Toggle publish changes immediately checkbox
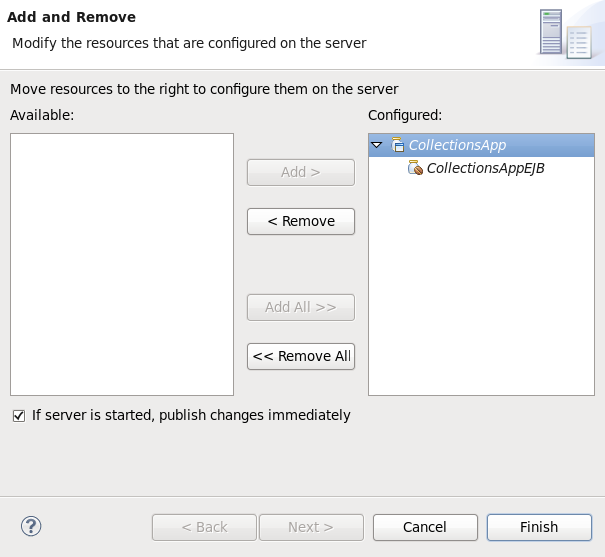The width and height of the screenshot is (605, 557). tap(18, 415)
